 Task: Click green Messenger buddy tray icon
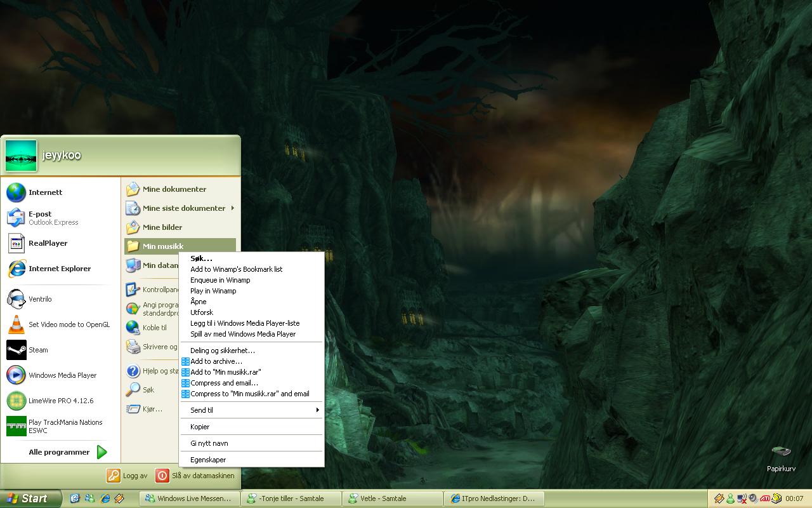[x=730, y=498]
